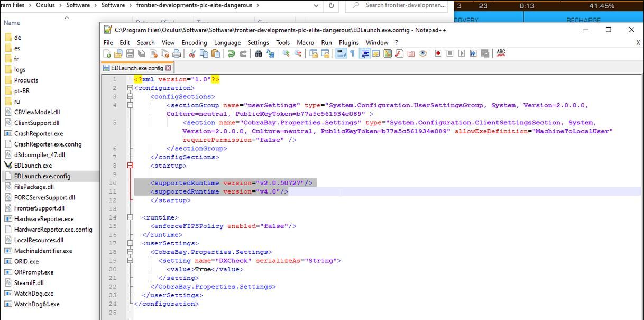The width and height of the screenshot is (644, 320).
Task: Open the Document Map toolbar icon
Action: point(388,53)
